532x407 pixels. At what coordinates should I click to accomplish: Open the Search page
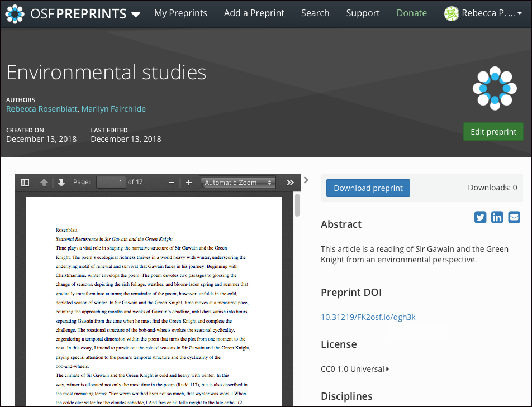pos(315,13)
